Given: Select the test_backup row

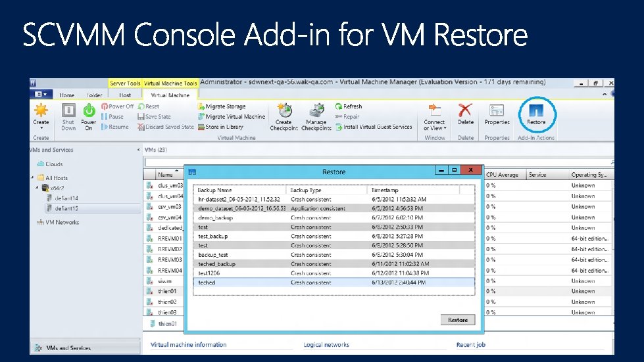Looking at the screenshot, I should (334, 236).
